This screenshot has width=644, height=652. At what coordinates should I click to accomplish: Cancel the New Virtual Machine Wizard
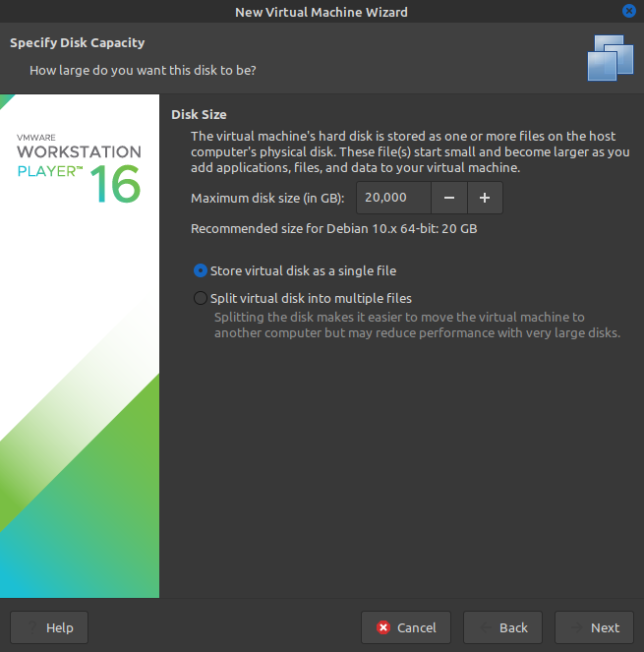[406, 627]
